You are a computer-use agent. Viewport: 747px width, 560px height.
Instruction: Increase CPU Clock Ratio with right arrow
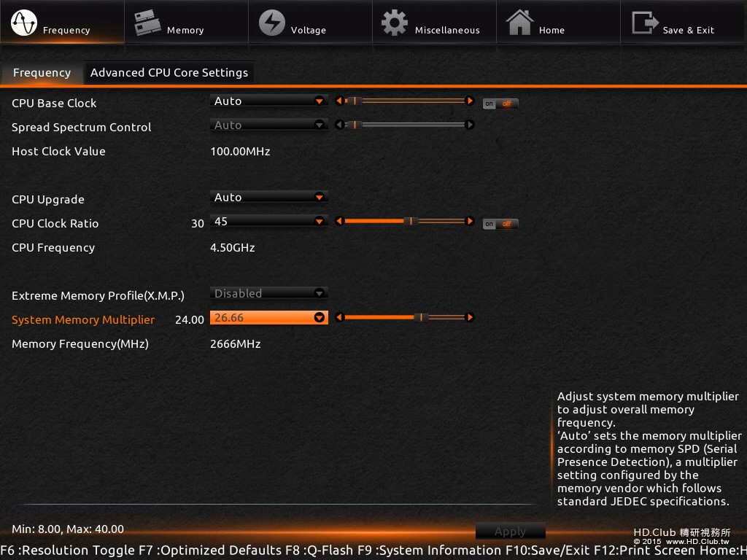(x=470, y=221)
